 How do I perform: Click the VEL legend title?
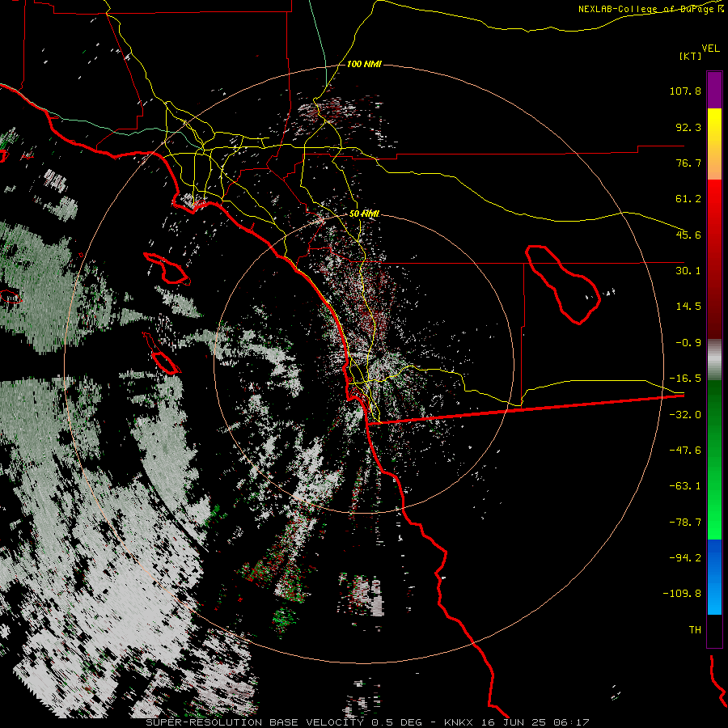click(710, 48)
